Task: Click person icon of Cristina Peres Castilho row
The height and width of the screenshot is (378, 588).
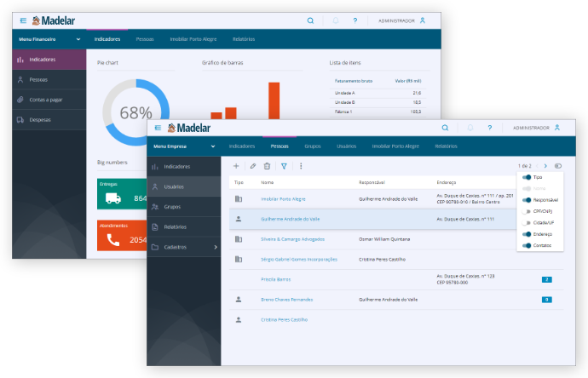Action: (x=239, y=319)
